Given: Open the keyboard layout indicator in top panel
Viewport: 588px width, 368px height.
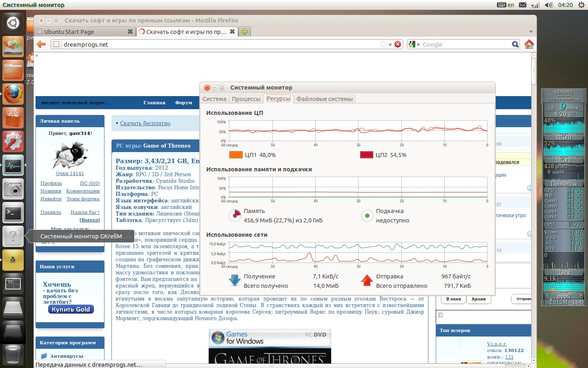Looking at the screenshot, I should tap(506, 5).
